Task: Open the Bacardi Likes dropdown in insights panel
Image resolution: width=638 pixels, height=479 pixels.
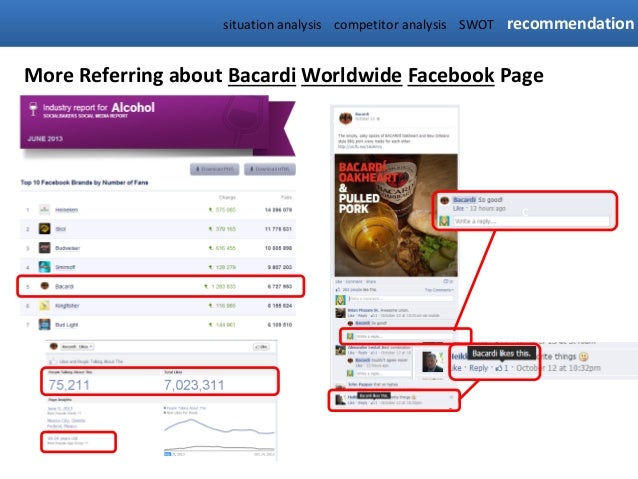Action: [77, 347]
